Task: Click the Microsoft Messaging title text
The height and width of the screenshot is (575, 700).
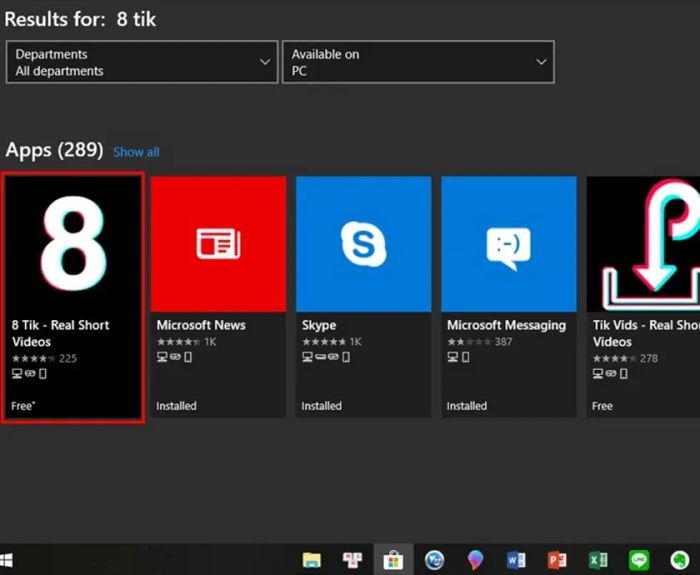Action: (x=506, y=325)
